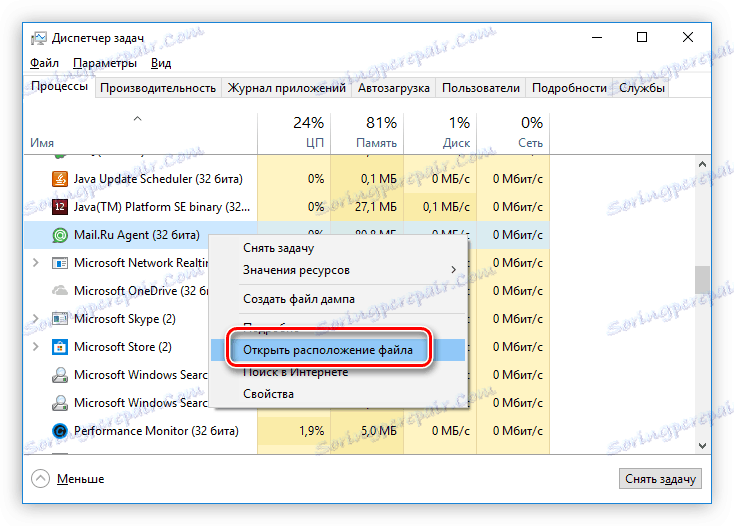
Task: Choose Создать файл дампа
Action: (x=339, y=299)
